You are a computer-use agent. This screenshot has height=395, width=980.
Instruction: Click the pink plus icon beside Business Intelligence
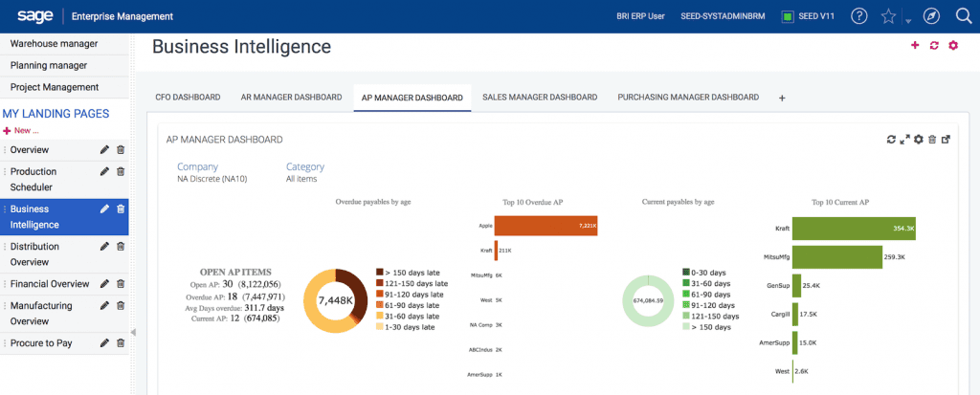click(915, 45)
